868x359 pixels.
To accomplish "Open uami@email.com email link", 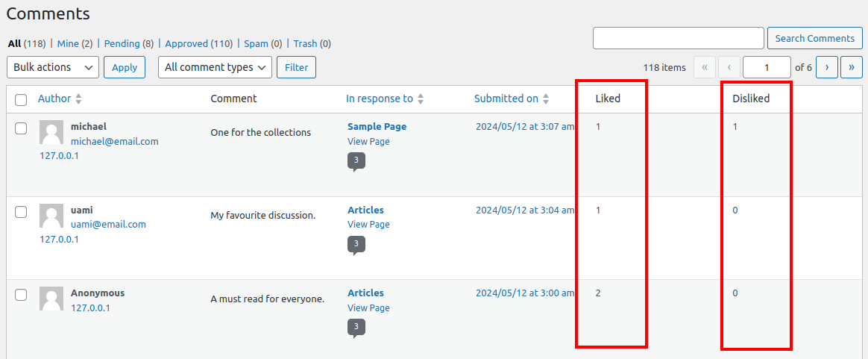I will point(109,225).
